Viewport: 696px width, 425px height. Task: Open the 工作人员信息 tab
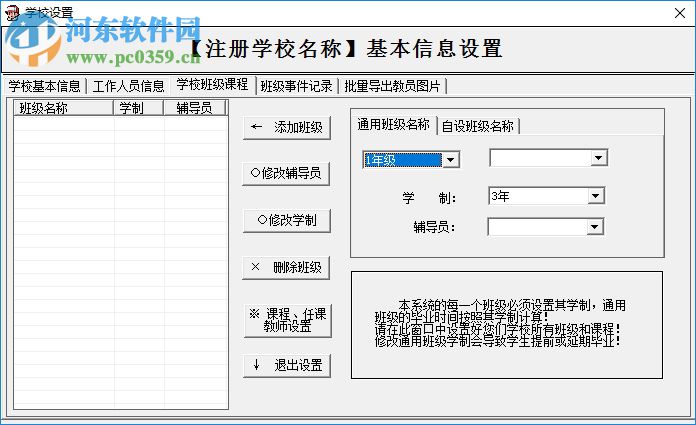pyautogui.click(x=128, y=86)
